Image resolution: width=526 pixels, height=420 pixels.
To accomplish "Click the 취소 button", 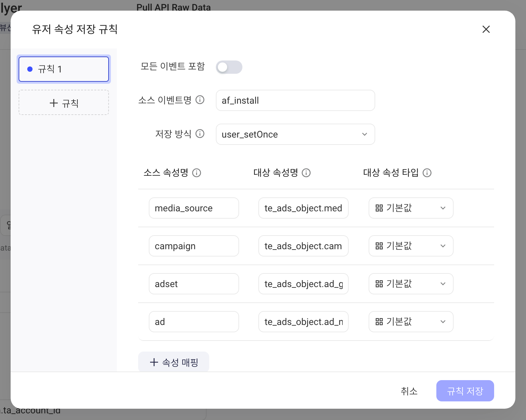I will (x=409, y=391).
